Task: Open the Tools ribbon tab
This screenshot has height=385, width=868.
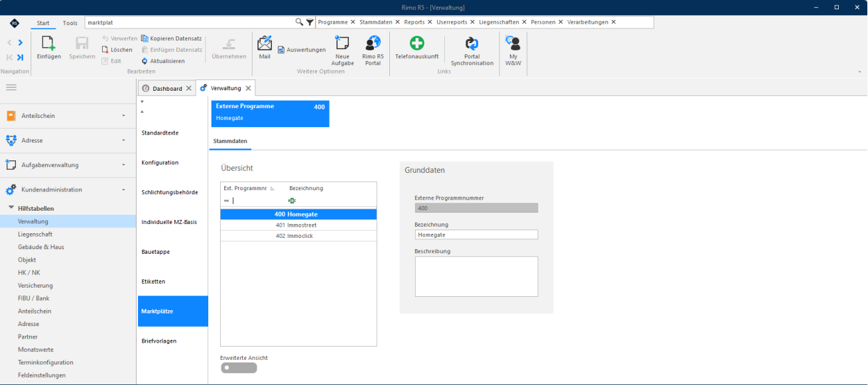Action: pos(70,23)
